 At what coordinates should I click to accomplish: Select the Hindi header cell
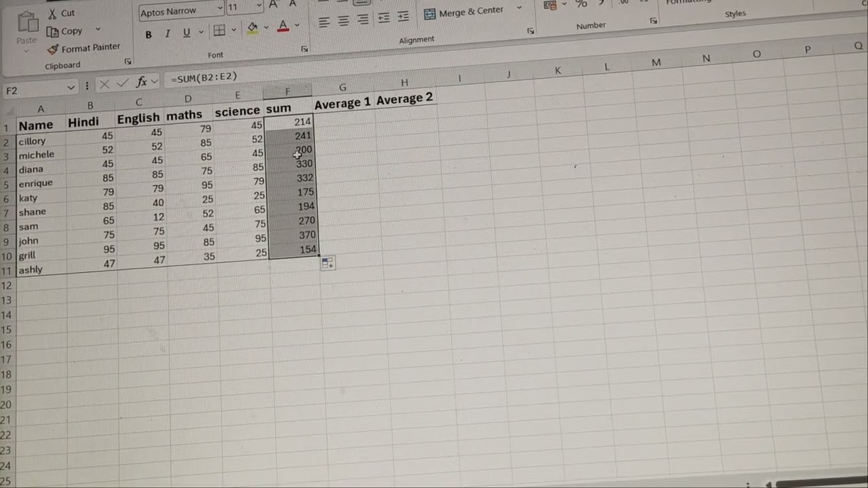91,122
